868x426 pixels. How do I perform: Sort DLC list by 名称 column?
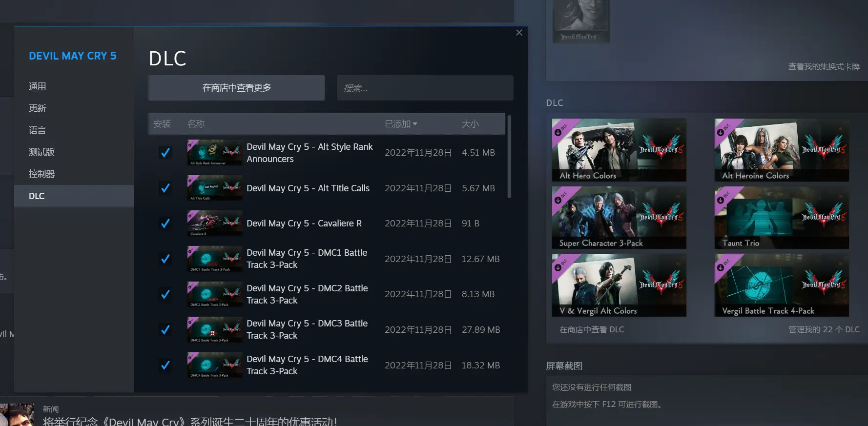click(x=196, y=124)
